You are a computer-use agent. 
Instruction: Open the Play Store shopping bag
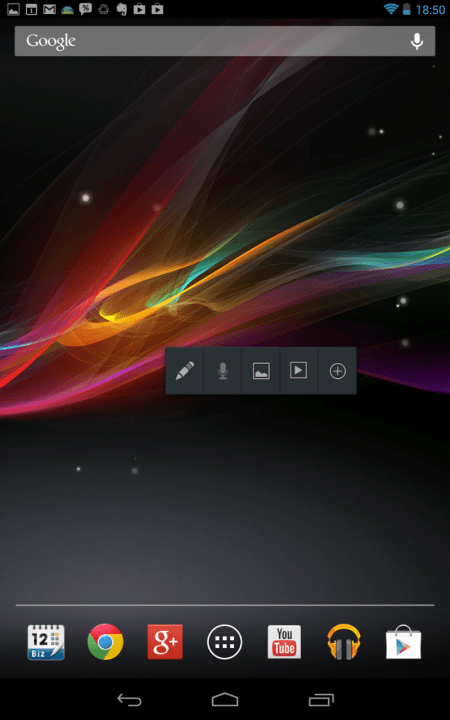coord(404,642)
